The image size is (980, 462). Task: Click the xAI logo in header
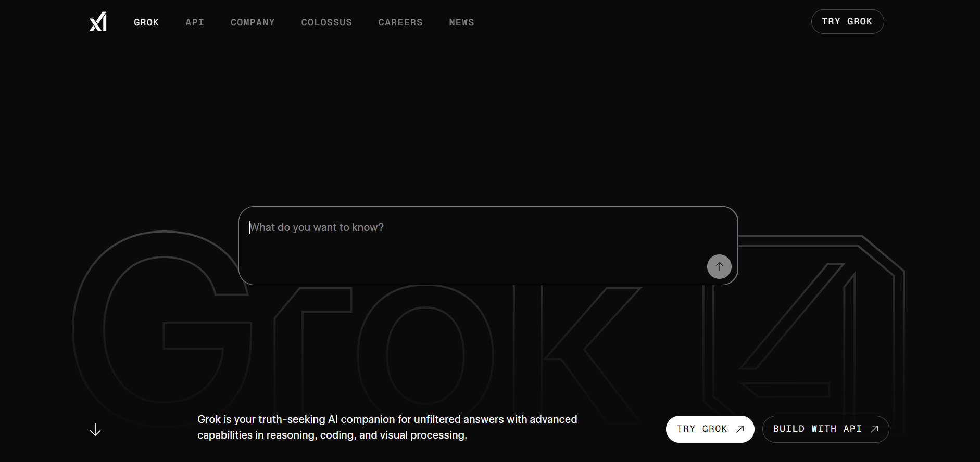coord(98,22)
